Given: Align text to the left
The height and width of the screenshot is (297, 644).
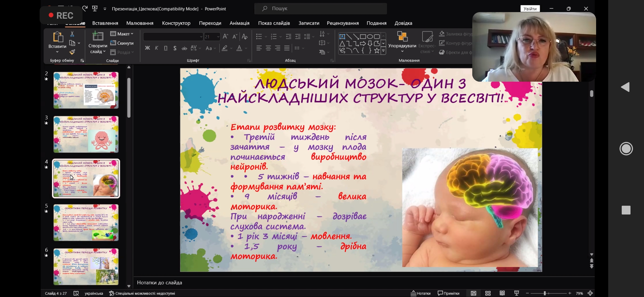Looking at the screenshot, I should point(259,48).
